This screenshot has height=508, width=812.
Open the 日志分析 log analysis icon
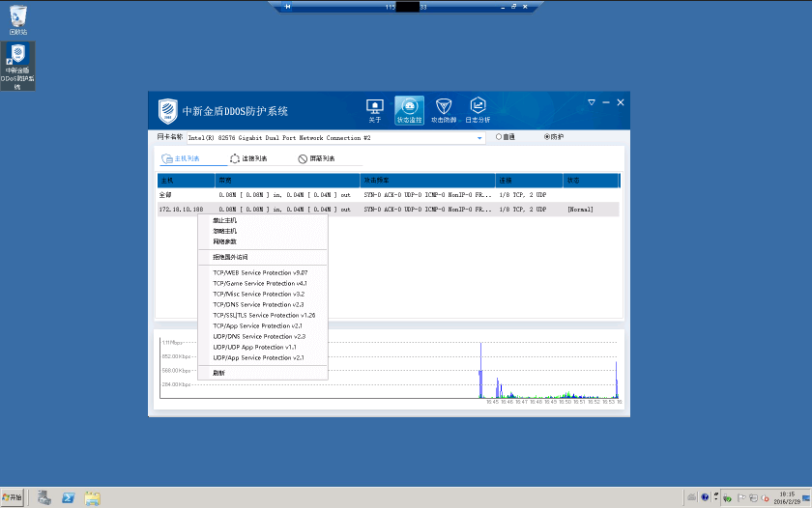click(478, 110)
